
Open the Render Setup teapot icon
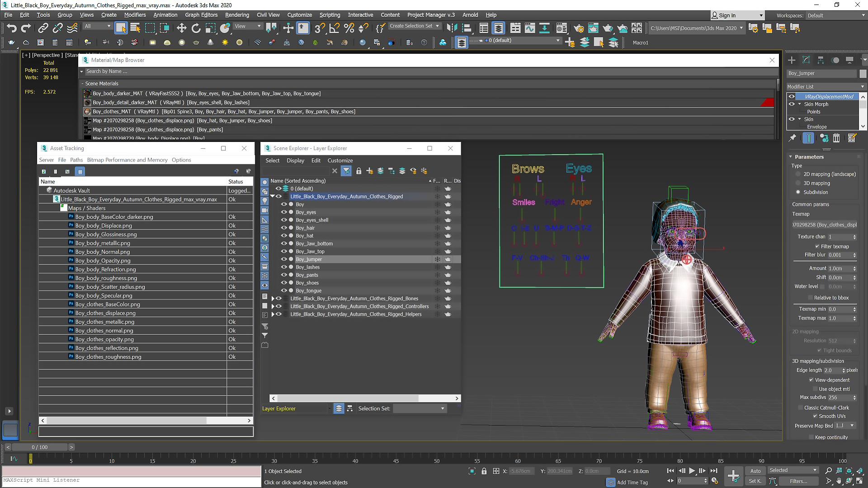tap(579, 28)
